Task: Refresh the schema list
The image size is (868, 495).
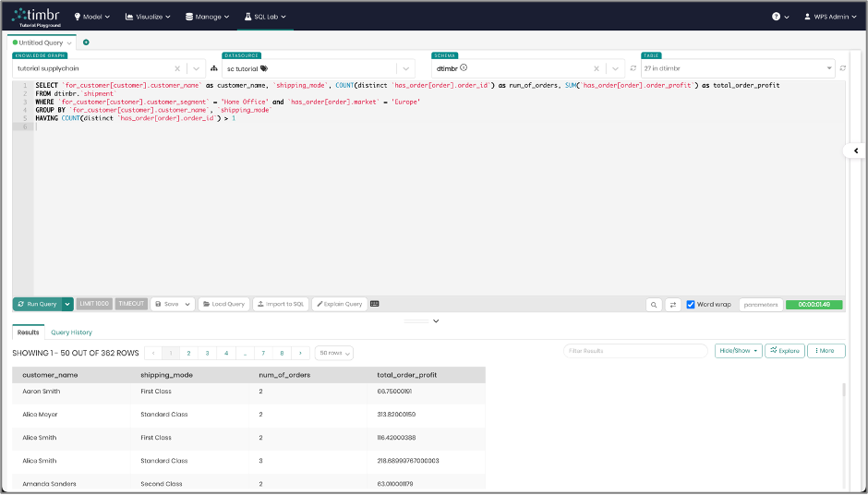Action: [x=633, y=68]
